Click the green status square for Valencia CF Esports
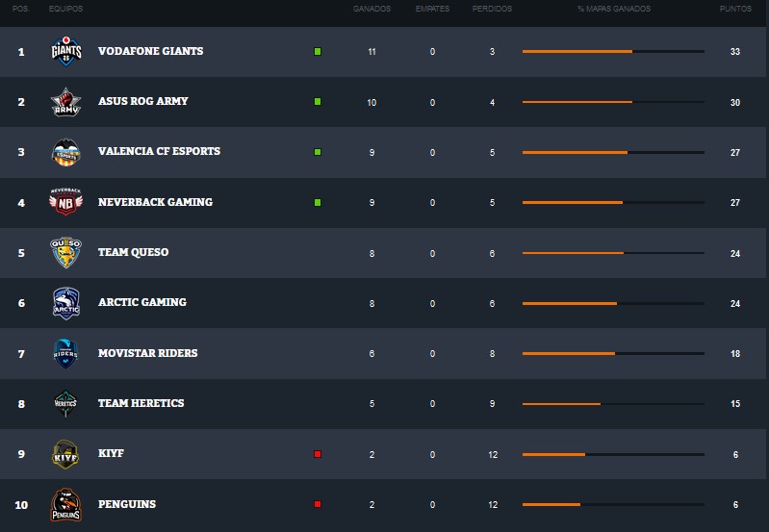This screenshot has width=769, height=532. (x=318, y=152)
